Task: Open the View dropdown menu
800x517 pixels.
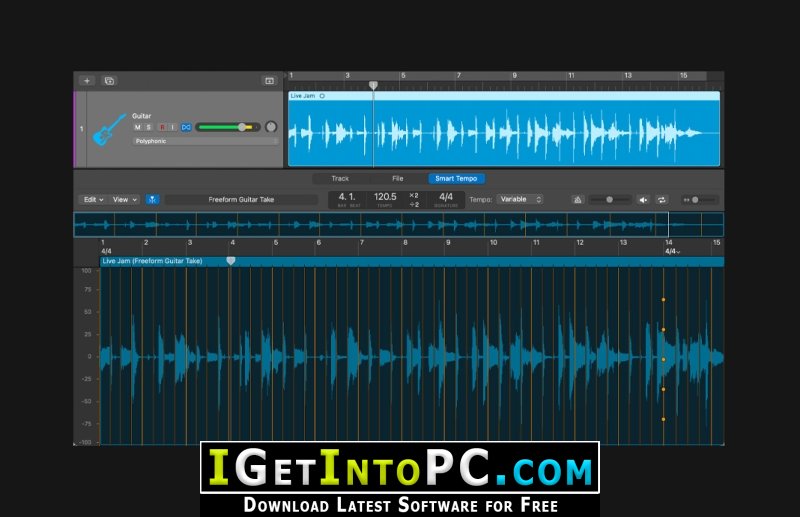Action: pyautogui.click(x=125, y=199)
